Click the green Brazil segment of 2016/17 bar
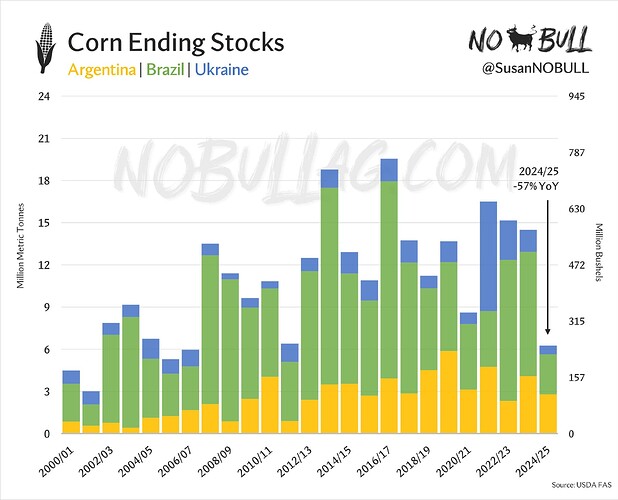The image size is (618, 500). 389,280
